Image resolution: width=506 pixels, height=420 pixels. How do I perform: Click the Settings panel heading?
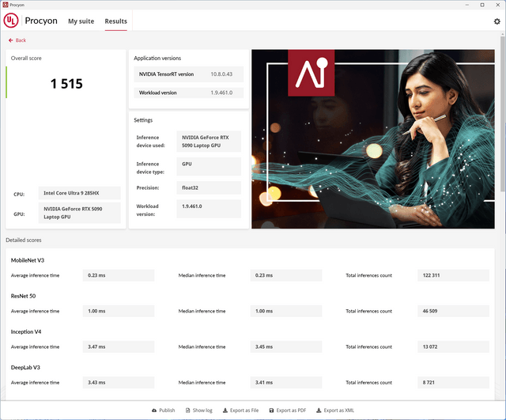coord(143,120)
